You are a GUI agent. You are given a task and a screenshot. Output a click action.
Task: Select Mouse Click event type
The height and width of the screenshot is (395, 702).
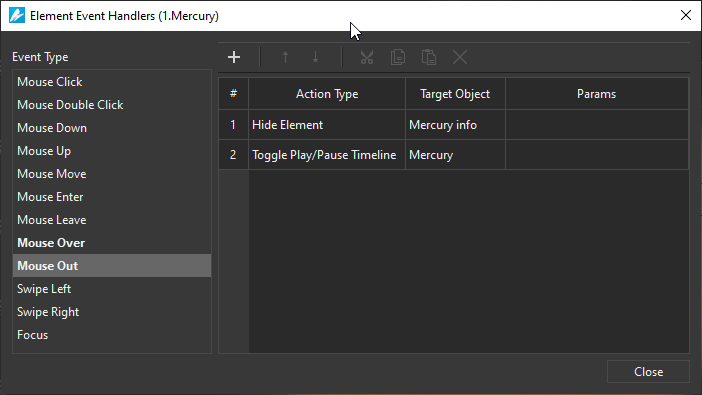click(x=112, y=82)
